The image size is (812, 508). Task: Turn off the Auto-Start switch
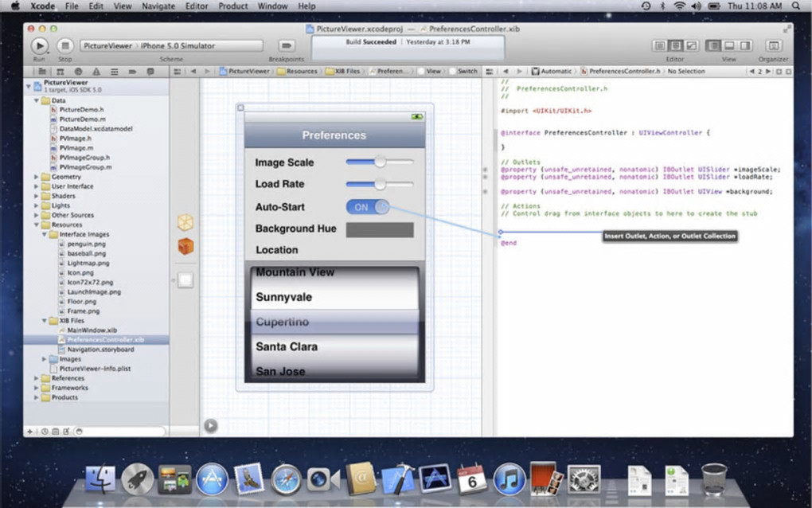(x=367, y=207)
